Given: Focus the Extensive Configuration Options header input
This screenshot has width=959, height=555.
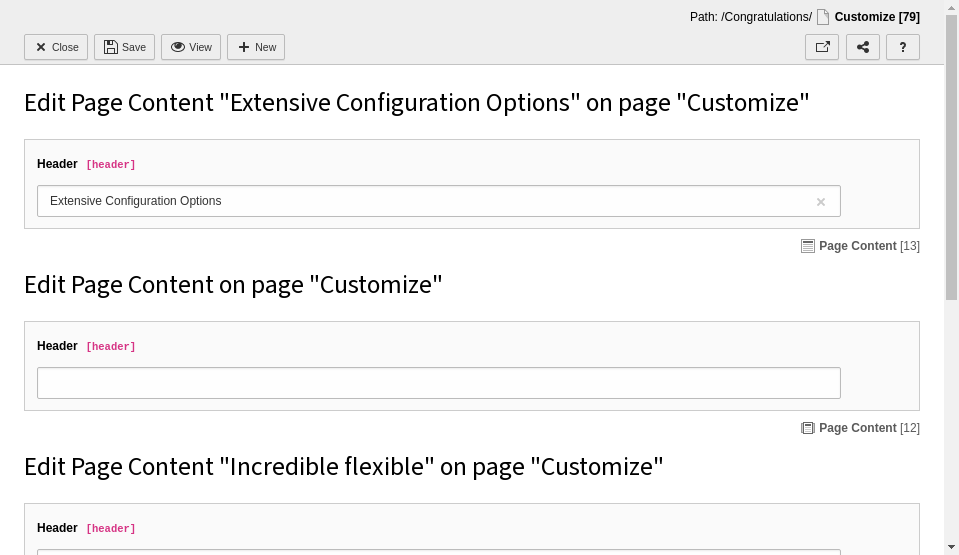Looking at the screenshot, I should [x=439, y=201].
